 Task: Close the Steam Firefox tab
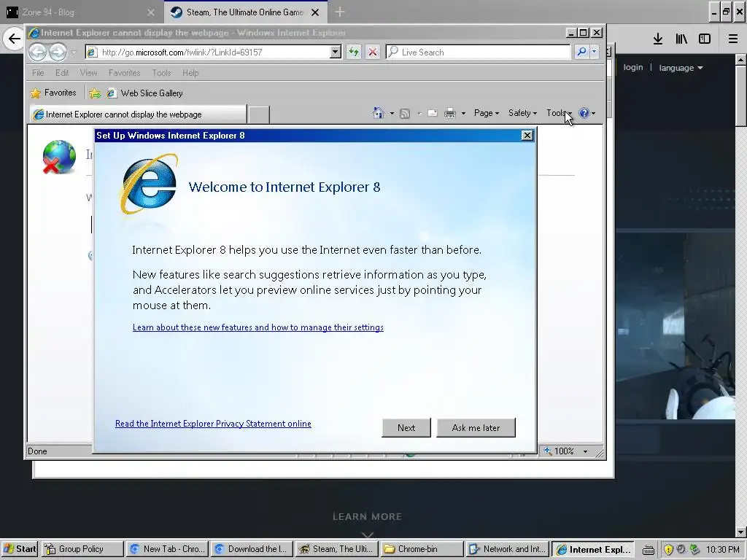pyautogui.click(x=315, y=12)
